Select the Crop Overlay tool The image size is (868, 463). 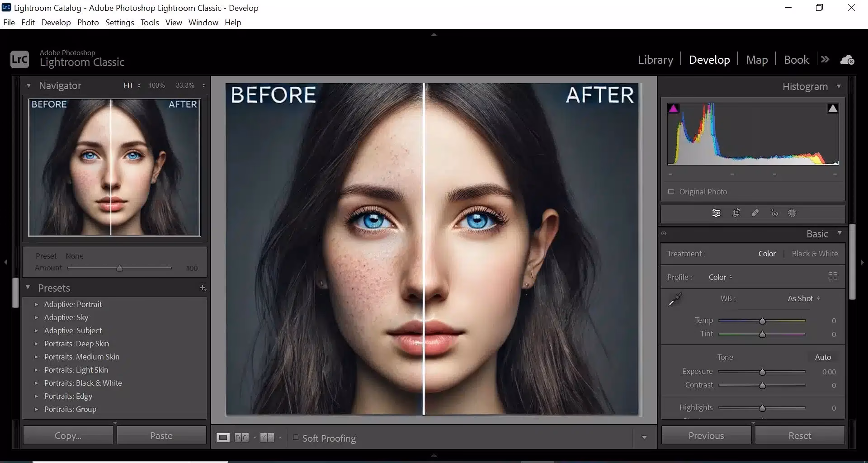click(736, 213)
